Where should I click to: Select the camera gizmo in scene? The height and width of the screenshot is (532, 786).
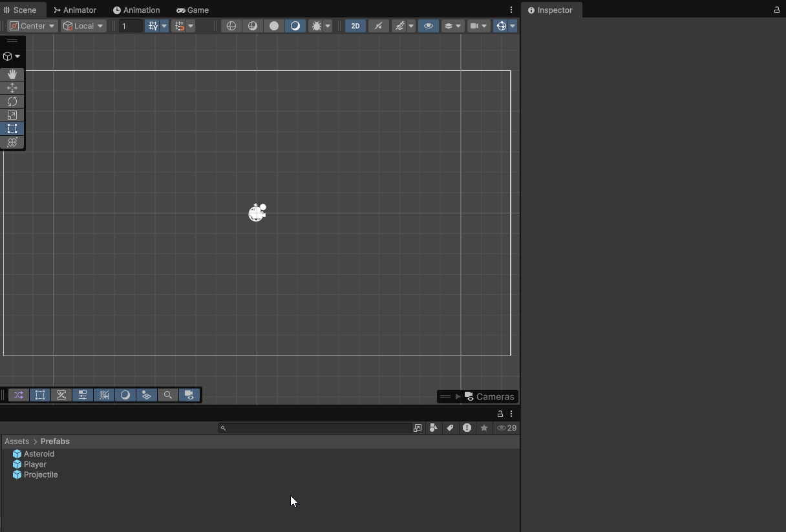257,212
